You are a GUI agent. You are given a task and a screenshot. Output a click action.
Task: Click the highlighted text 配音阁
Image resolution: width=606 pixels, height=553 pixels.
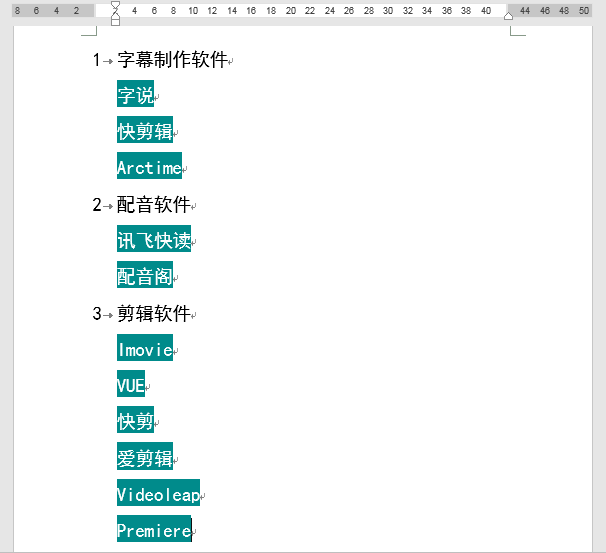pos(145,275)
